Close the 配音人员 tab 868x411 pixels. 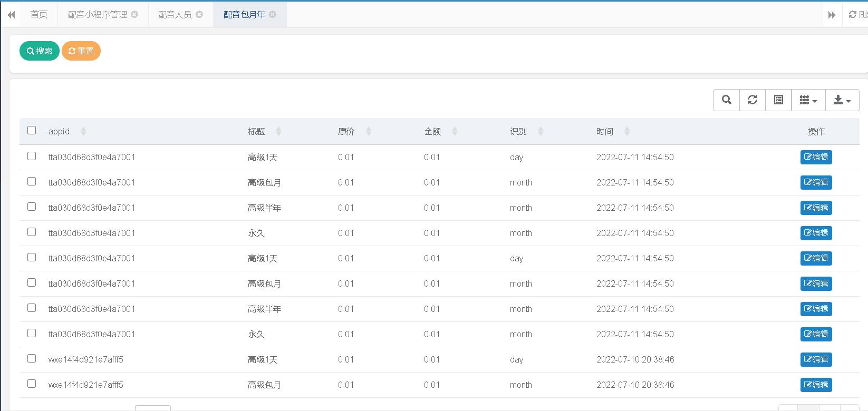pos(199,15)
